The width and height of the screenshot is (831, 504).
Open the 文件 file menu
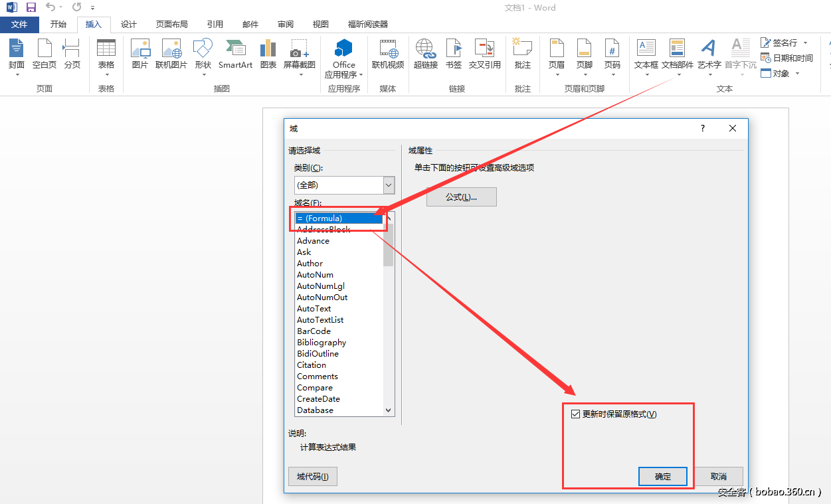19,25
